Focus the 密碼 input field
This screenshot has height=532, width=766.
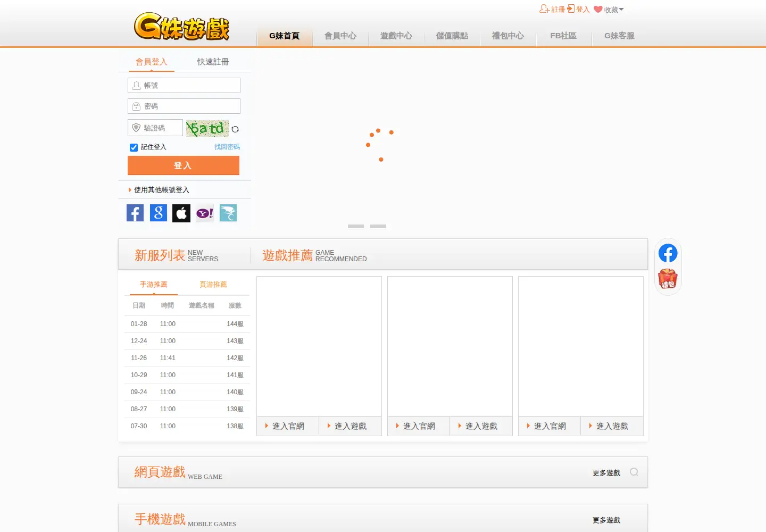(184, 106)
